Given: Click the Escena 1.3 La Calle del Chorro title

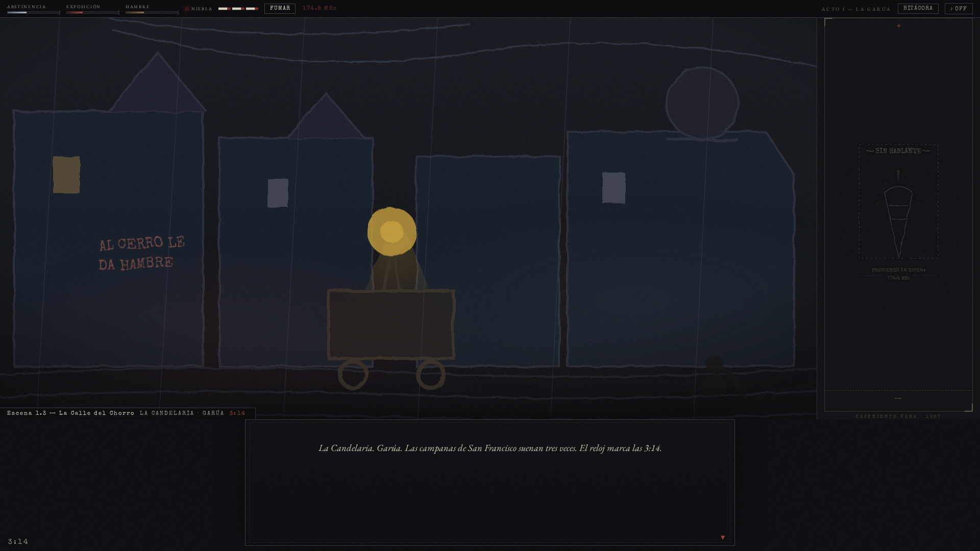Looking at the screenshot, I should [71, 413].
